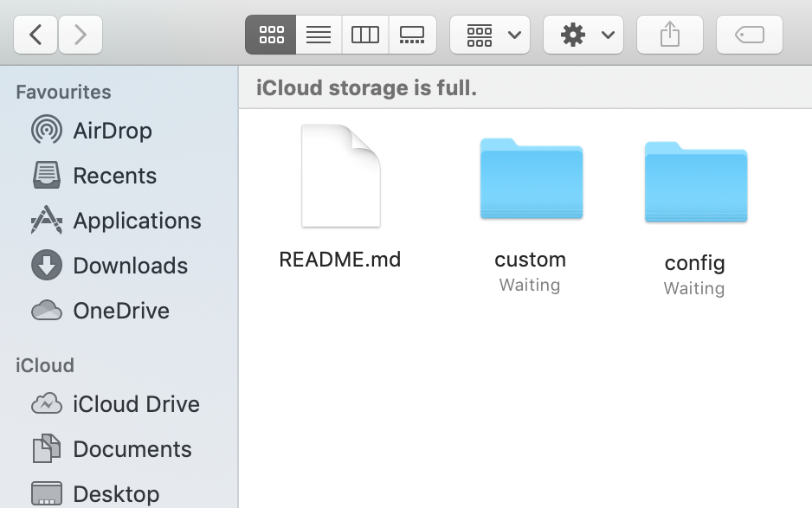Image resolution: width=812 pixels, height=508 pixels.
Task: Switch to column view
Action: click(x=365, y=35)
